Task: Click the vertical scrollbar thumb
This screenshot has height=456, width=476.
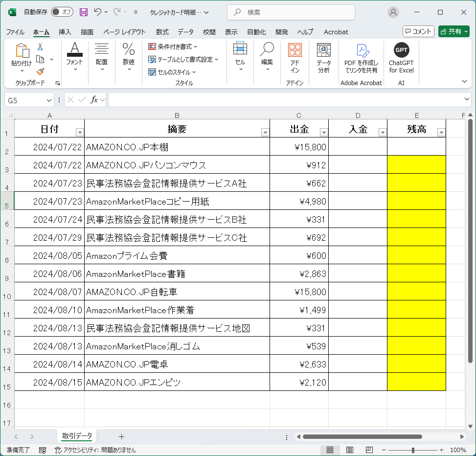Action: (x=470, y=241)
